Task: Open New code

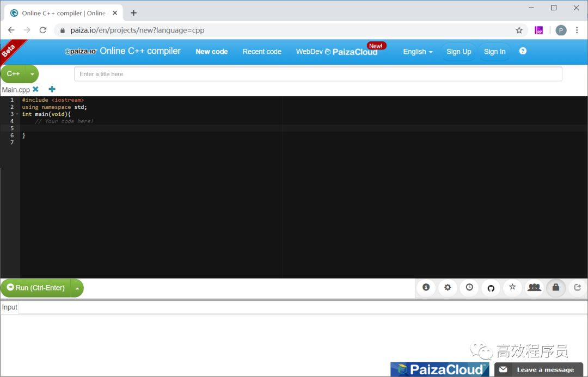Action: pyautogui.click(x=211, y=52)
